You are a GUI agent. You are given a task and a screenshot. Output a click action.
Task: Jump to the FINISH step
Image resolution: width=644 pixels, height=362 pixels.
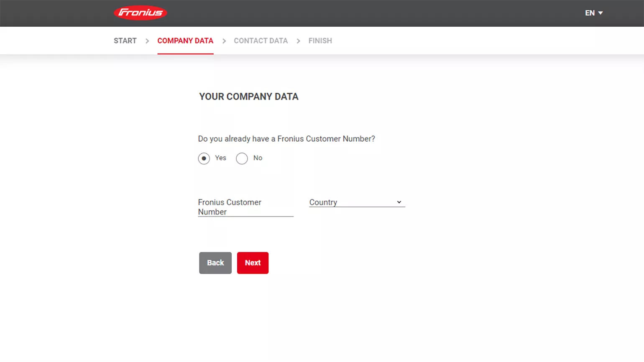320,41
